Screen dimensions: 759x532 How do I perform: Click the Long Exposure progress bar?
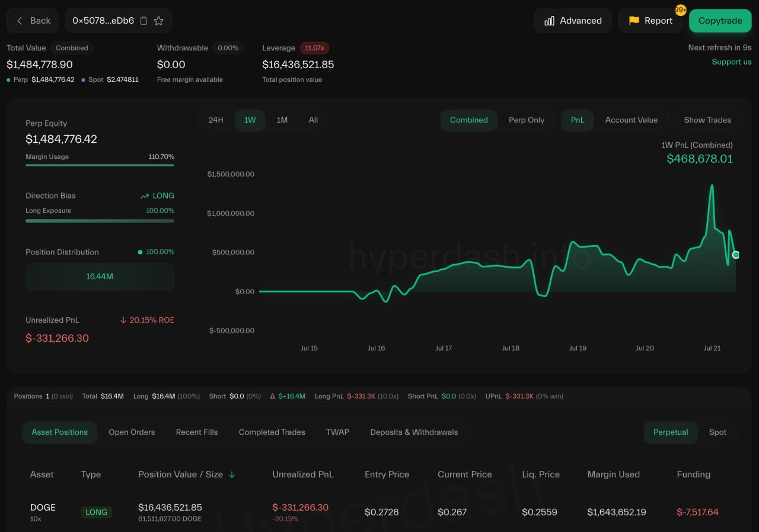click(x=100, y=221)
